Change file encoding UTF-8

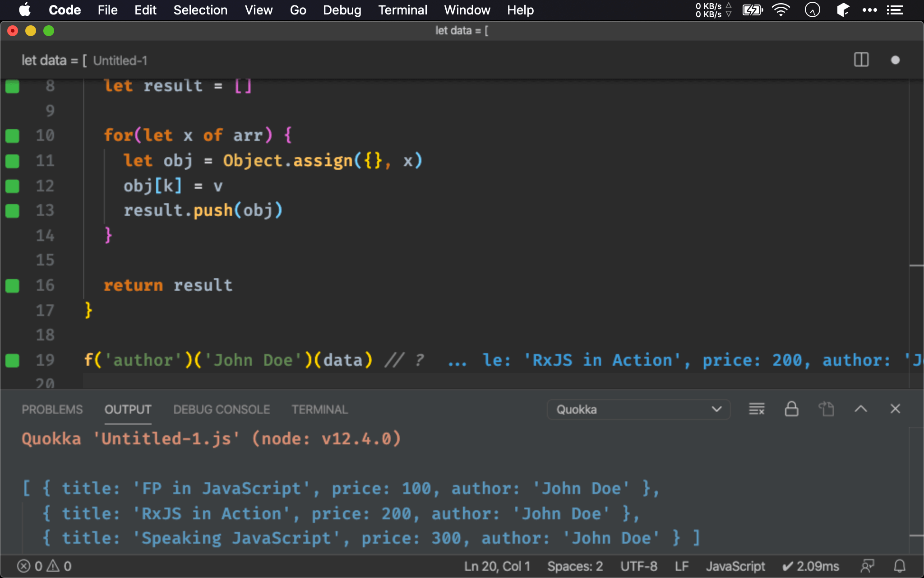tap(639, 566)
